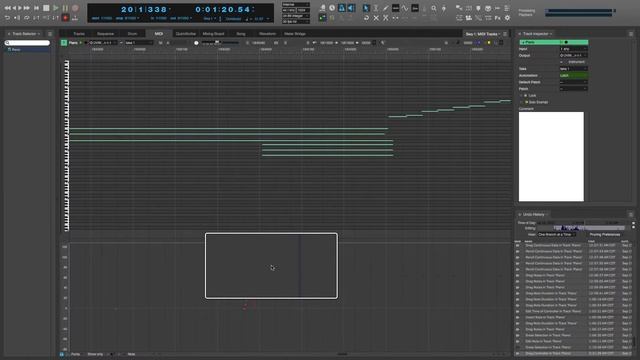Select the Mute X tool
This screenshot has height=360, width=640.
click(x=376, y=18)
